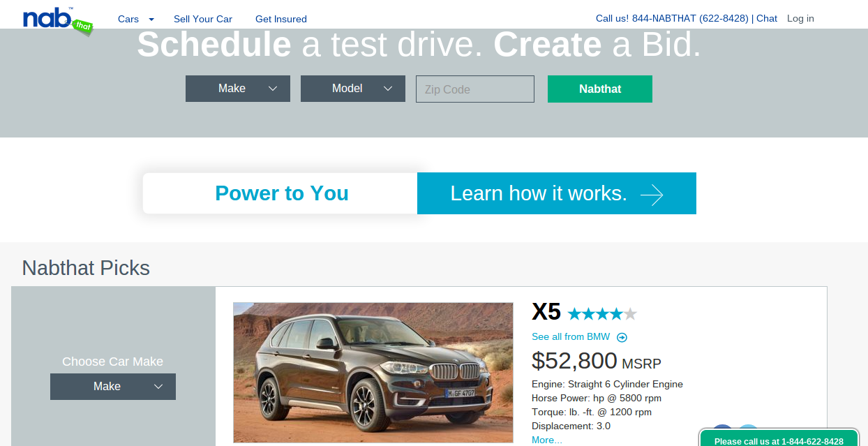This screenshot has height=446, width=868.
Task: Open the Choose Car Make dropdown
Action: tap(113, 387)
